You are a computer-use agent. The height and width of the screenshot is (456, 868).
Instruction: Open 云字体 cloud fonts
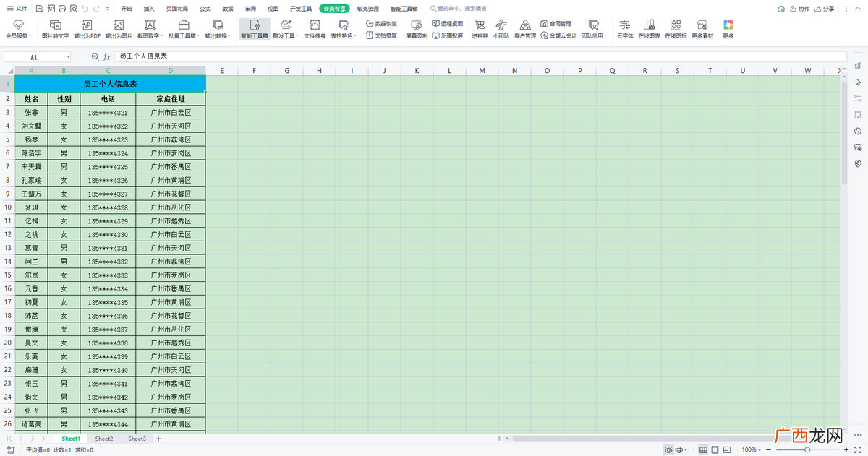(625, 30)
